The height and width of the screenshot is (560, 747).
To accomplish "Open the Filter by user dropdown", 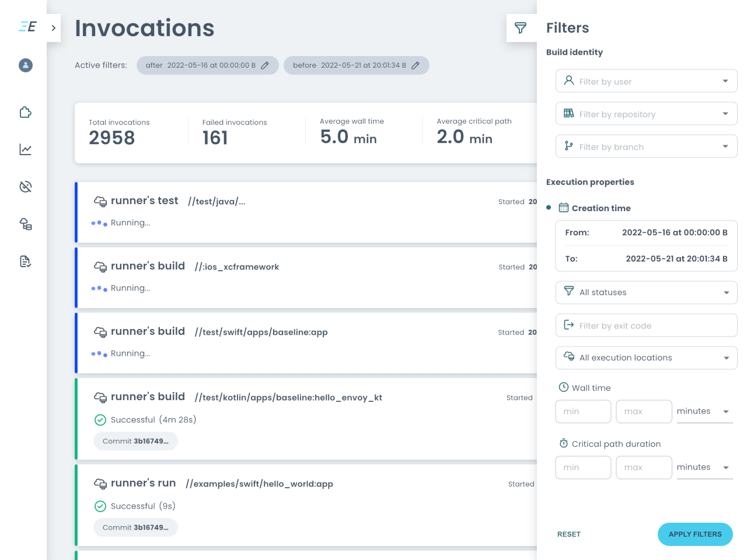I will 647,81.
